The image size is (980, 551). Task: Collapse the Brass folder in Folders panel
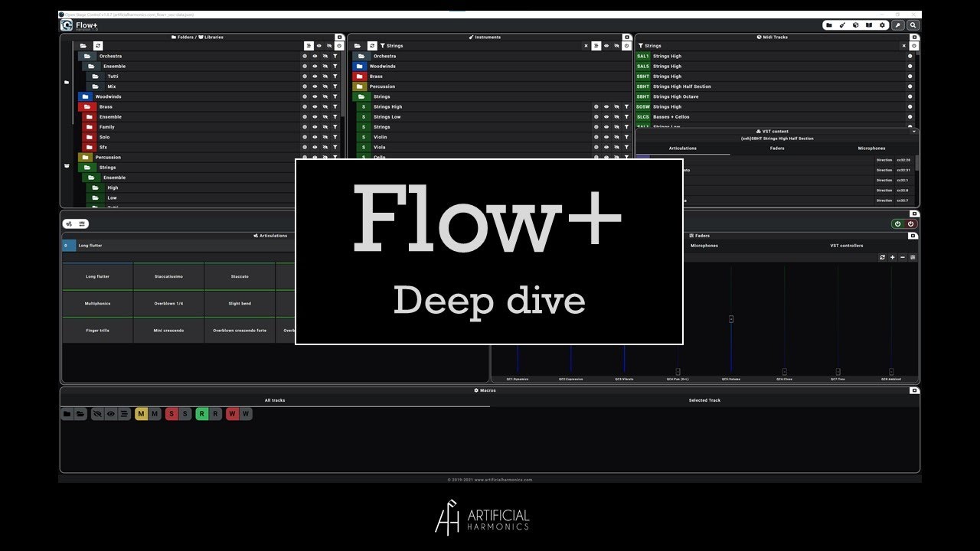[x=87, y=106]
